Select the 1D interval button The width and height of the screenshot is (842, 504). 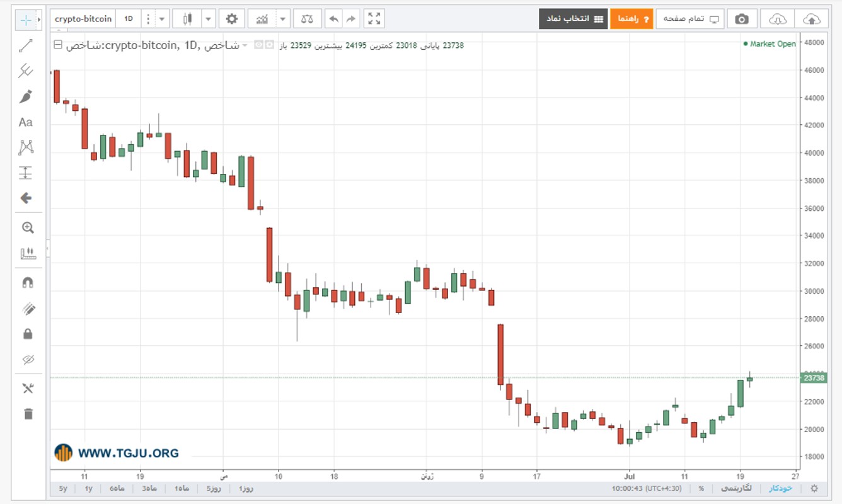coord(129,19)
